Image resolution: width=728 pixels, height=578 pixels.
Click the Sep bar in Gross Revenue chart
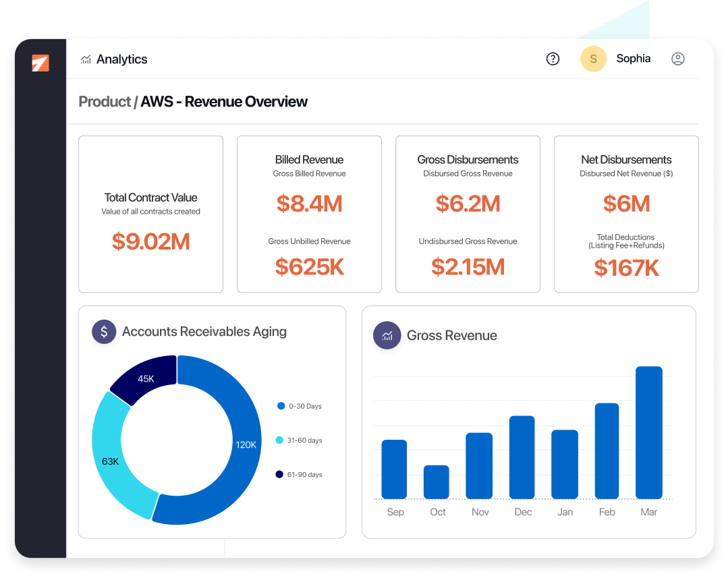pos(394,469)
